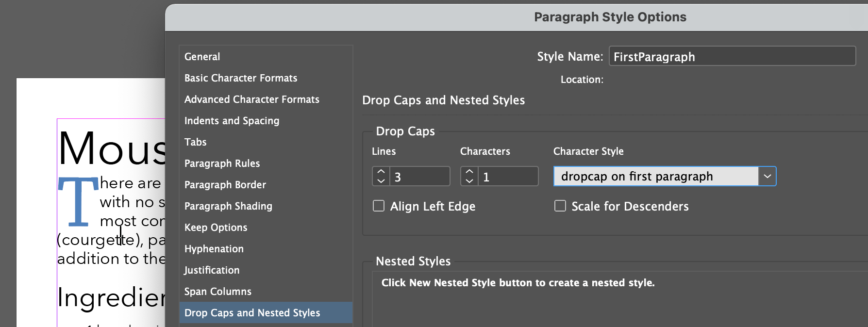Select the Tabs category
This screenshot has width=868, height=327.
tap(266, 142)
